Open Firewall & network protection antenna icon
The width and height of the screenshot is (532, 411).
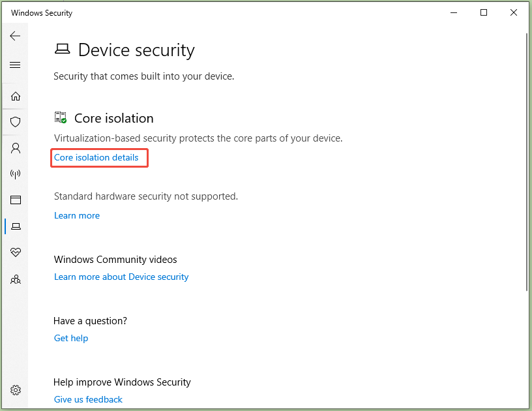(x=15, y=174)
